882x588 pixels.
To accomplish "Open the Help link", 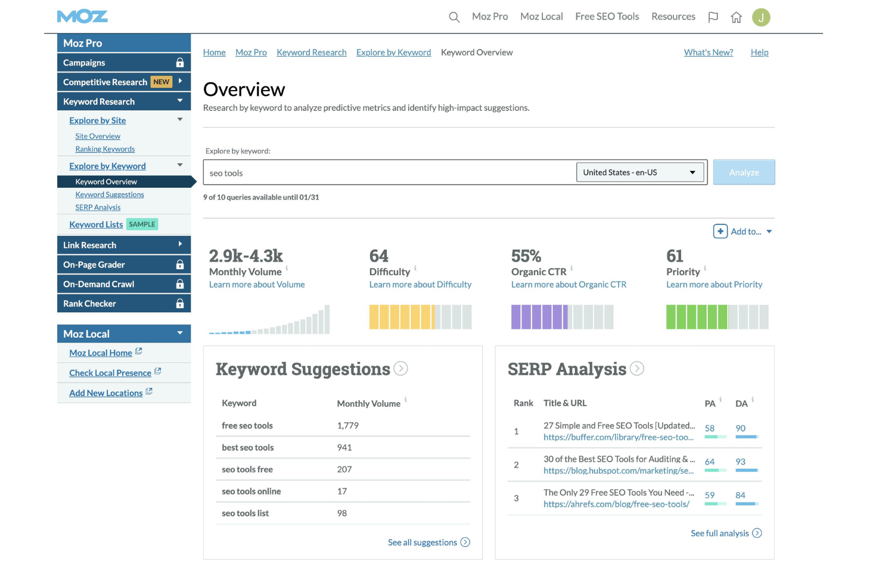I will pos(759,52).
